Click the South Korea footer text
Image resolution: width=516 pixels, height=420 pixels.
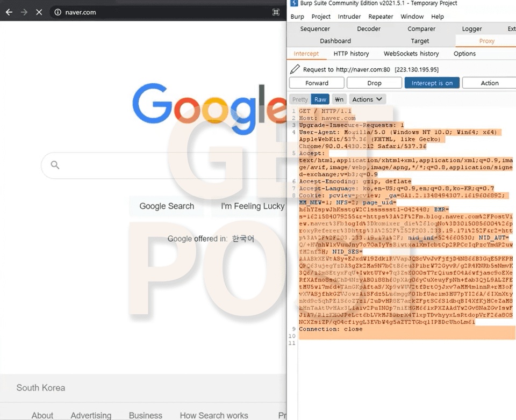(41, 388)
